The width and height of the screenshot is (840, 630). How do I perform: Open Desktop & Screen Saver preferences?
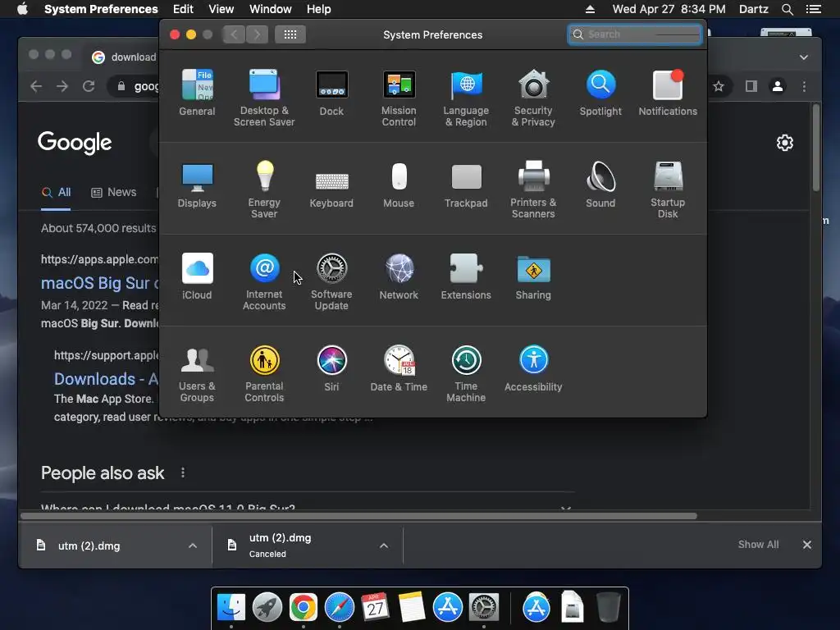(x=264, y=98)
